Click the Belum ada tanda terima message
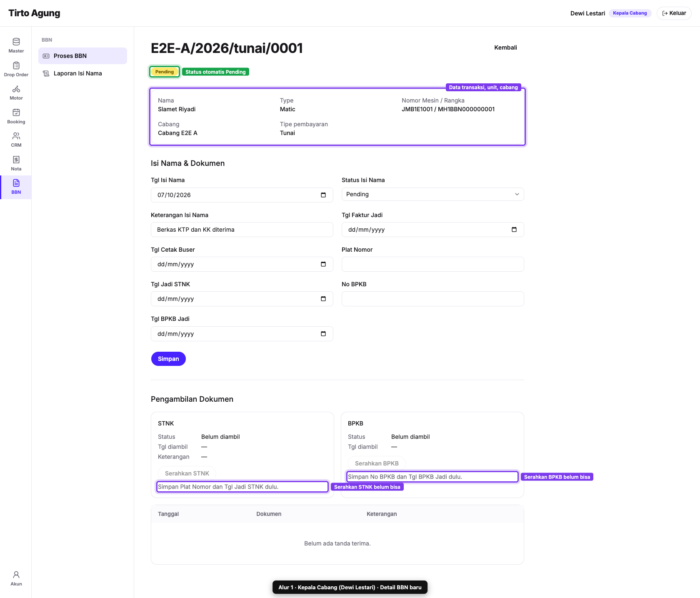 [x=337, y=543]
